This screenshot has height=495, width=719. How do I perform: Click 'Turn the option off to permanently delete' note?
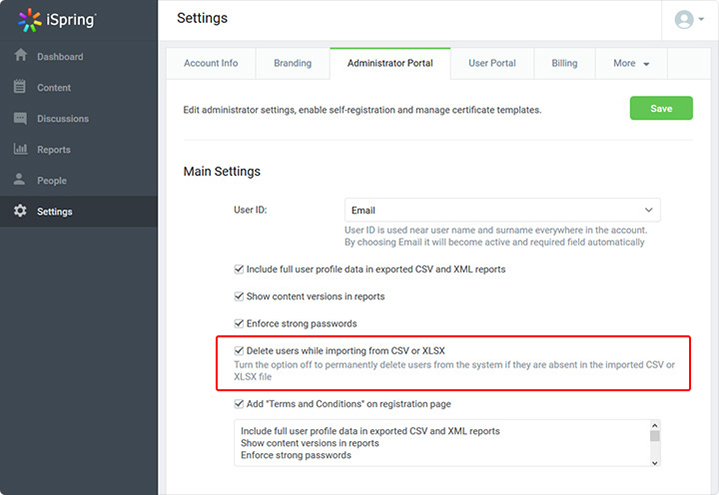[454, 371]
